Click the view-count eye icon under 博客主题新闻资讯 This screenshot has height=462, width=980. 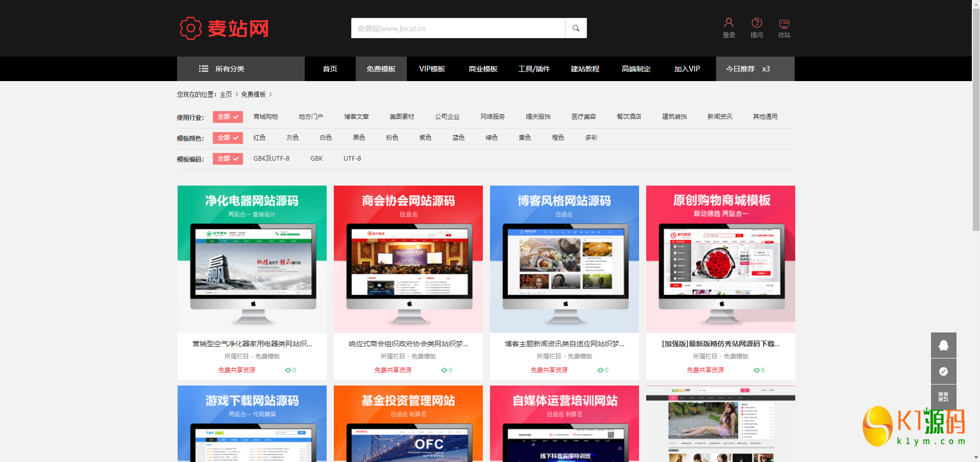coord(600,370)
